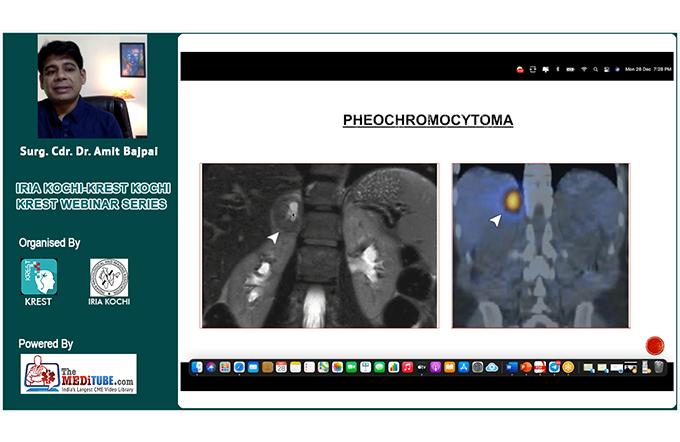Image resolution: width=680 pixels, height=442 pixels.
Task: Click the Wi-Fi icon in menu bar
Action: tap(584, 69)
